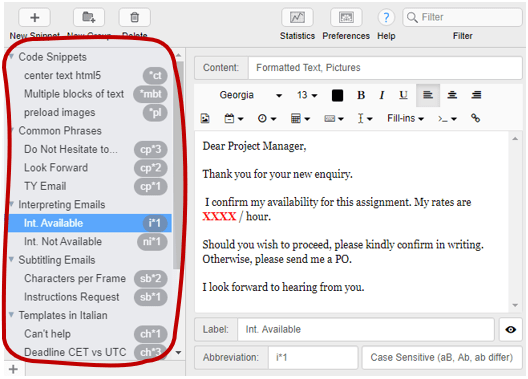Image resolution: width=528 pixels, height=379 pixels.
Task: Click the editor scroll up arrow
Action: tap(515, 139)
